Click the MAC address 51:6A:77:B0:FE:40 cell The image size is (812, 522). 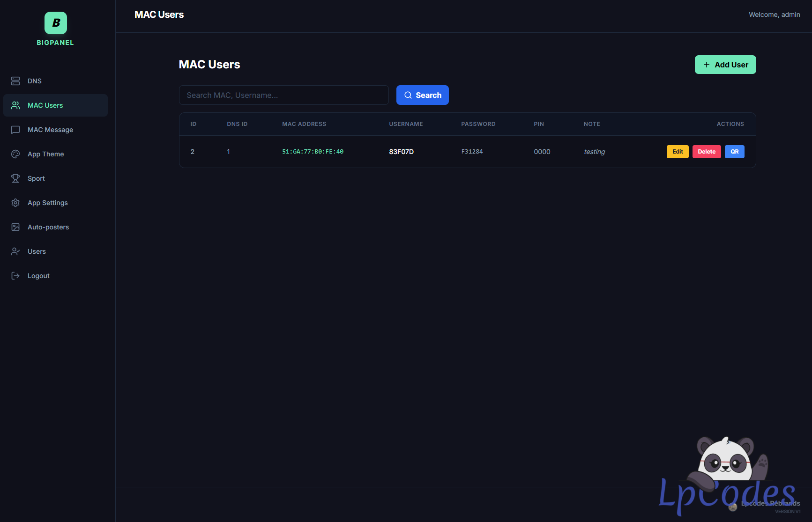[x=313, y=152]
